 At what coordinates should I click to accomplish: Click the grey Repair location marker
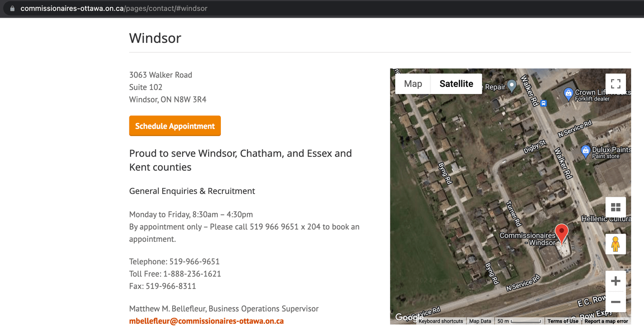512,86
